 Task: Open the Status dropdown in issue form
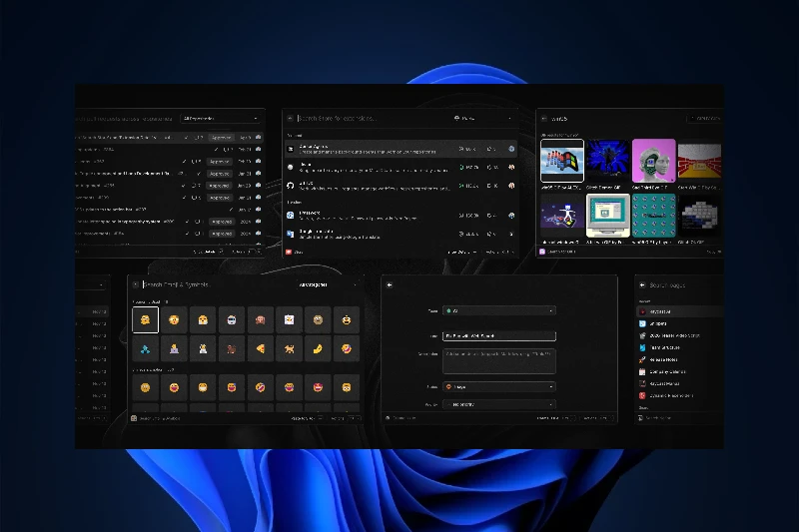[x=498, y=387]
